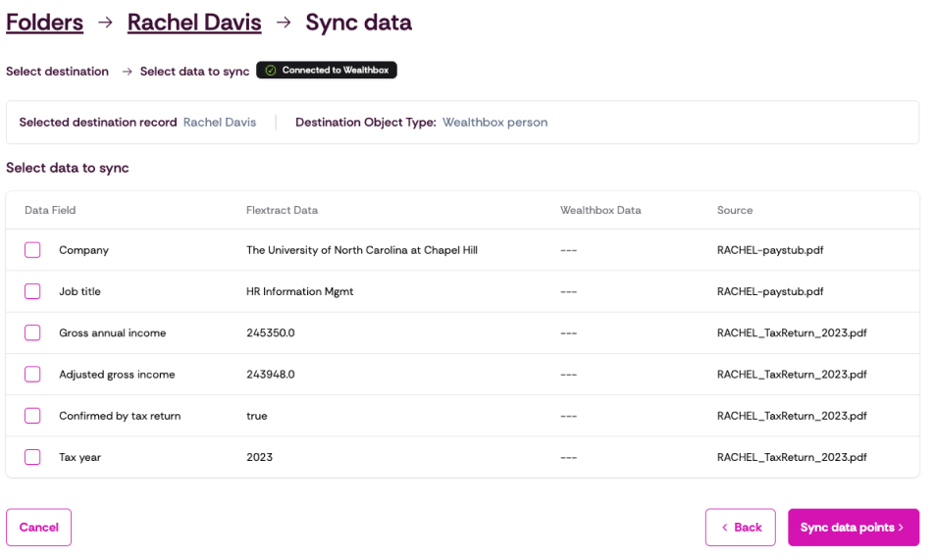933x560 pixels.
Task: Click the Connected to Wealthbox badge
Action: pos(327,71)
